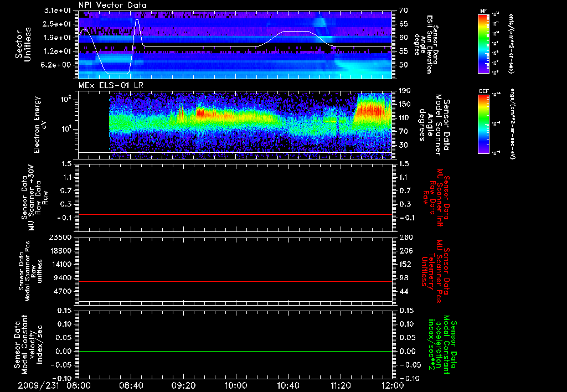
Task: Click the 1.2e+01 sector tick label
Action: coord(58,51)
